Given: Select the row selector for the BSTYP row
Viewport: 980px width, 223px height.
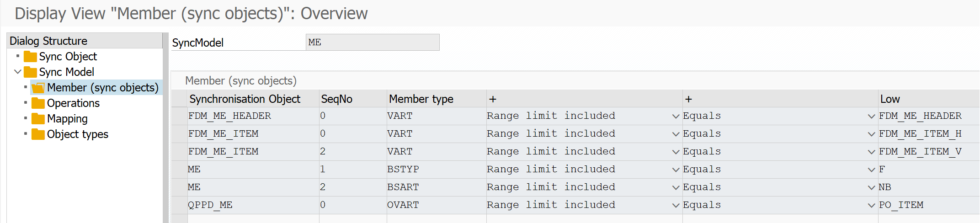Looking at the screenshot, I should 179,170.
